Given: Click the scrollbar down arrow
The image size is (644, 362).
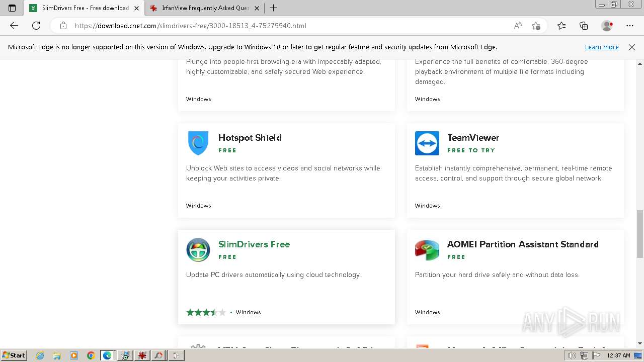Looking at the screenshot, I should point(640,343).
